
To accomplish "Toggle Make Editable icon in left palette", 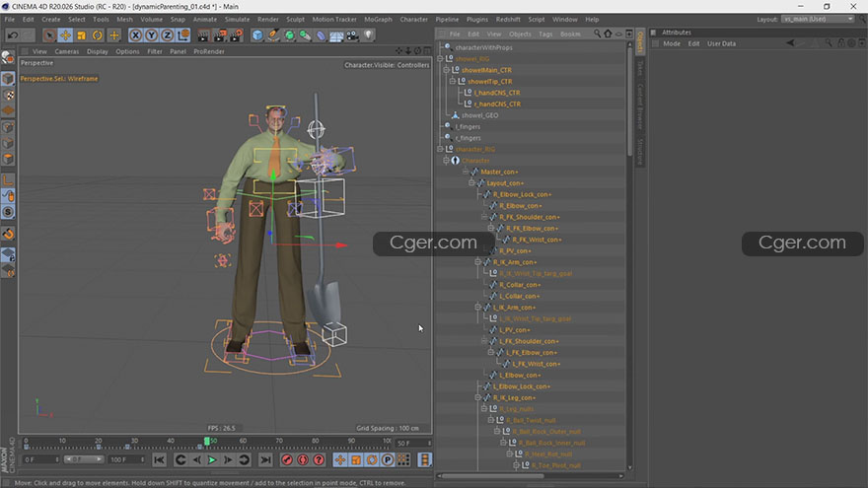I will 8,57.
